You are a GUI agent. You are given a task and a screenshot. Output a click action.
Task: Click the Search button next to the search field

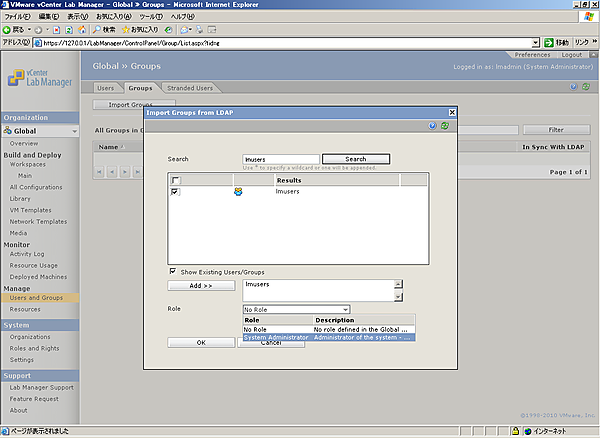(x=355, y=159)
